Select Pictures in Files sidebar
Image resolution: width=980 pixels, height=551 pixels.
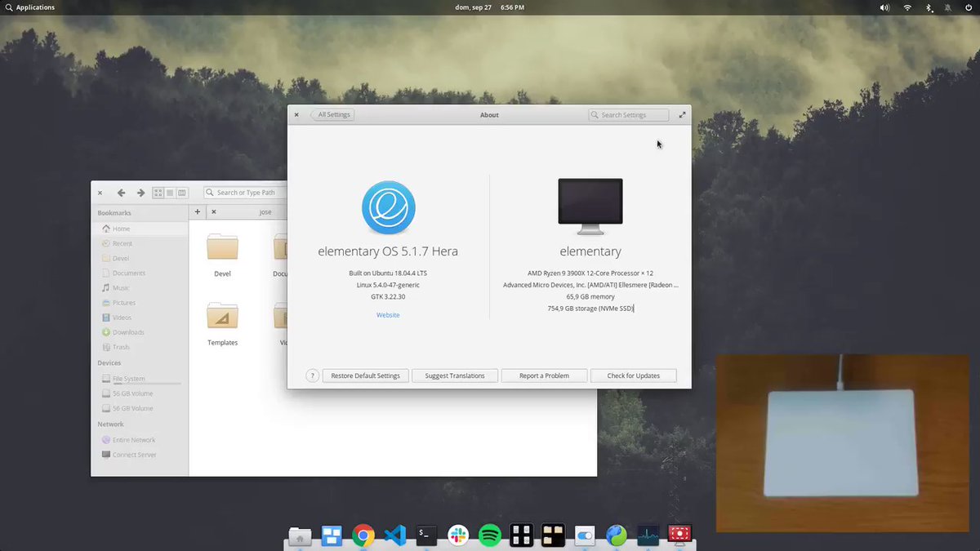[x=140, y=303]
